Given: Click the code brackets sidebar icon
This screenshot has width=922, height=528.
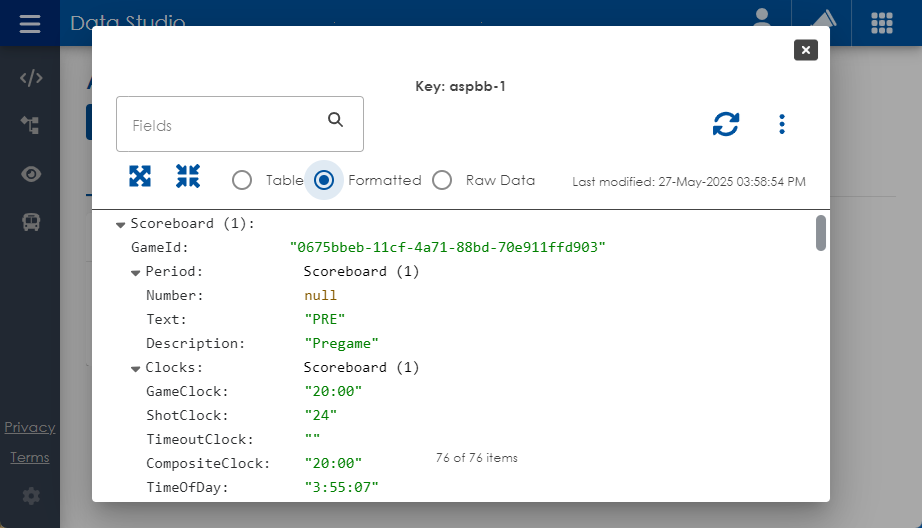Looking at the screenshot, I should click(x=31, y=79).
